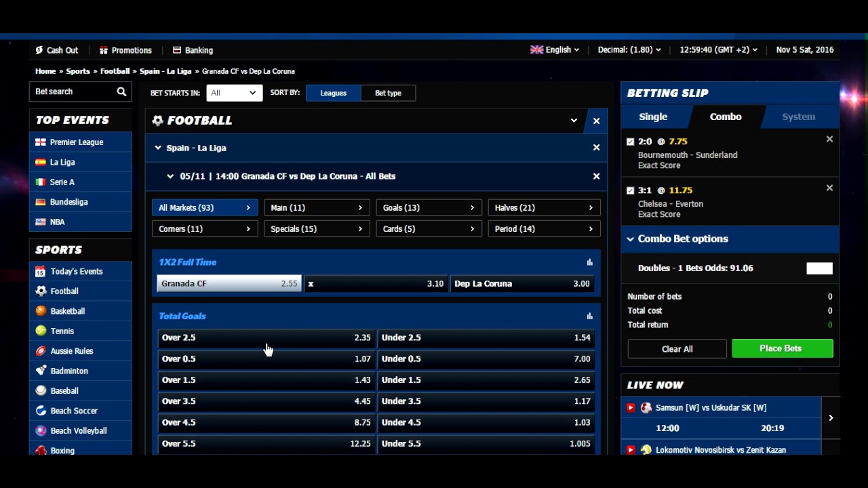The image size is (868, 488).
Task: Select La Liga with Spain flag
Action: click(81, 162)
